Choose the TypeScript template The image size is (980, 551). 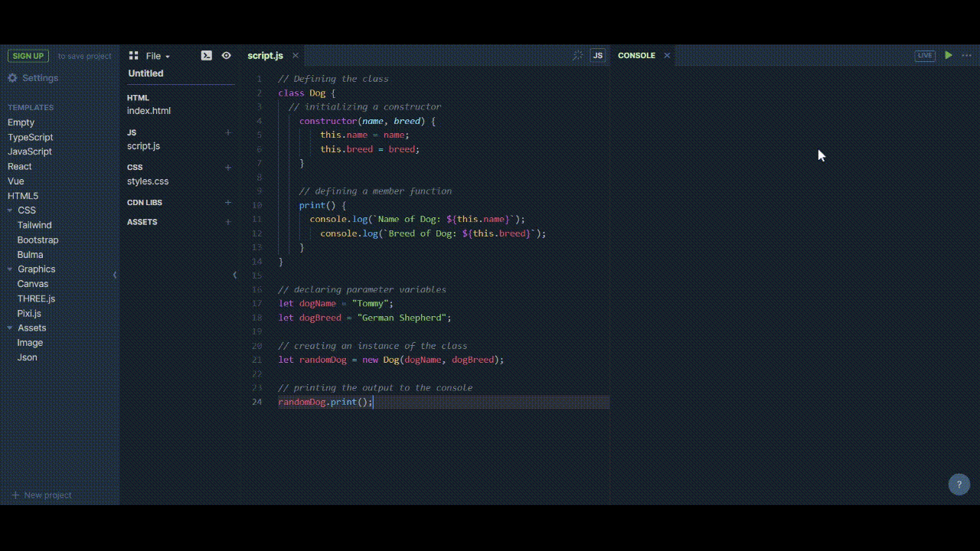coord(31,137)
